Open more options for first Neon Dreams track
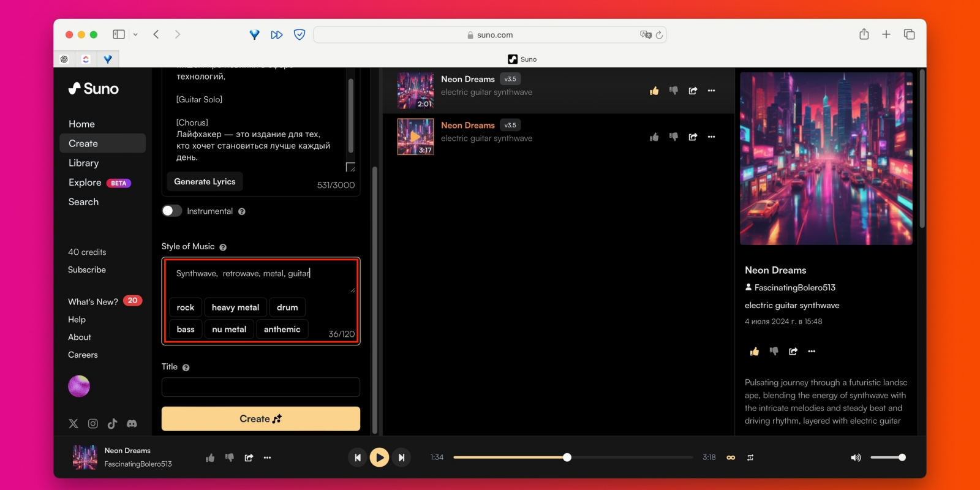 [x=711, y=91]
